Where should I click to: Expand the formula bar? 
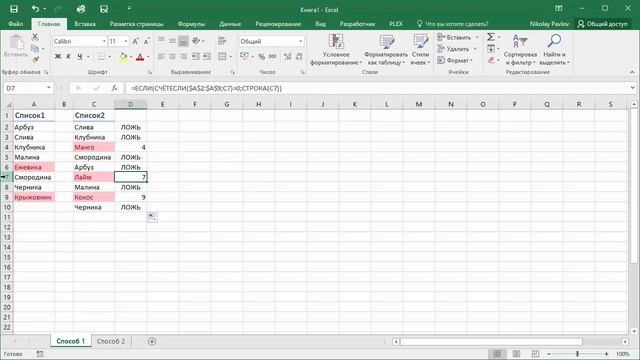[632, 88]
